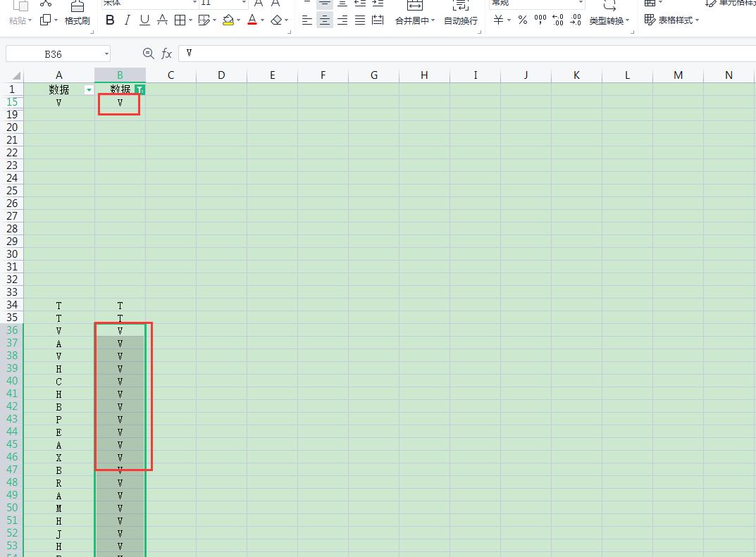Open the copy options dropdown arrow
Image resolution: width=756 pixels, height=557 pixels.
(56, 20)
